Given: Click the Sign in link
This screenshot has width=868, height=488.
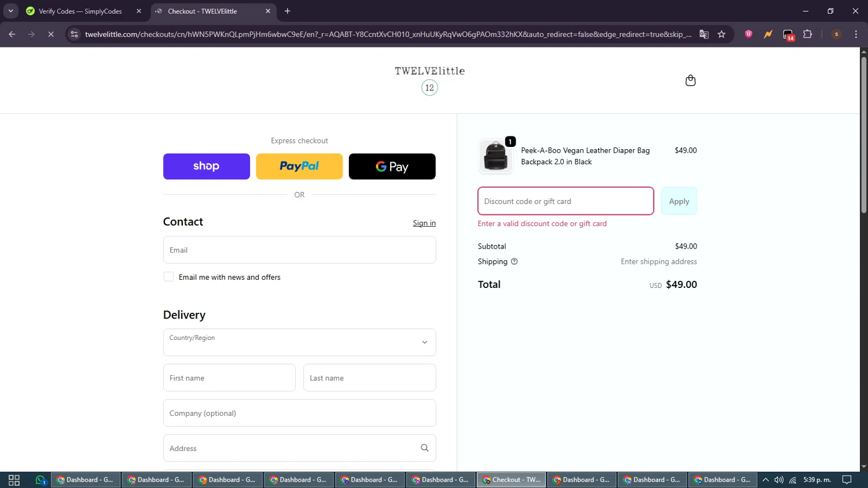Looking at the screenshot, I should pos(424,223).
